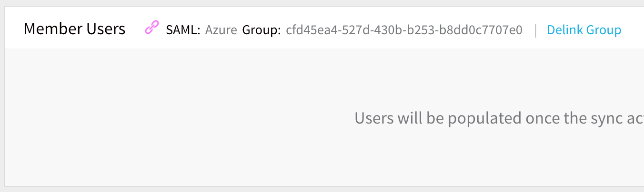The image size is (644, 192).
Task: Unlink the Azure group via Delink Group
Action: pos(584,30)
